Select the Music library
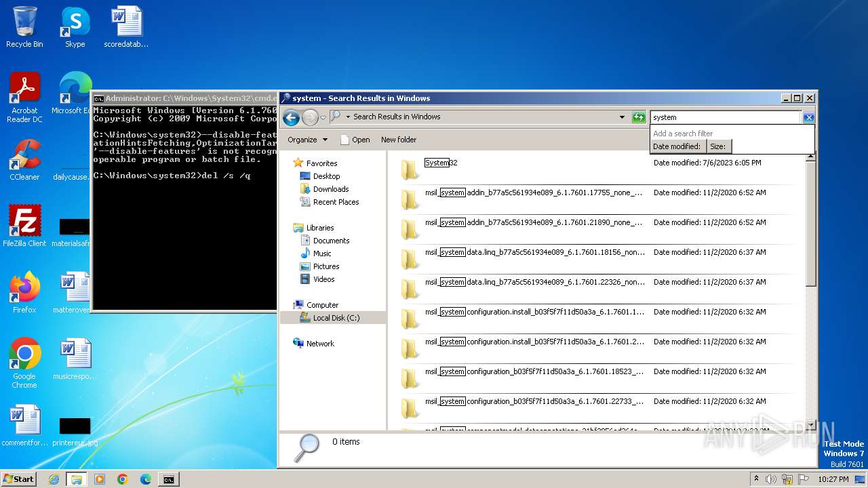This screenshot has width=868, height=488. tap(322, 253)
